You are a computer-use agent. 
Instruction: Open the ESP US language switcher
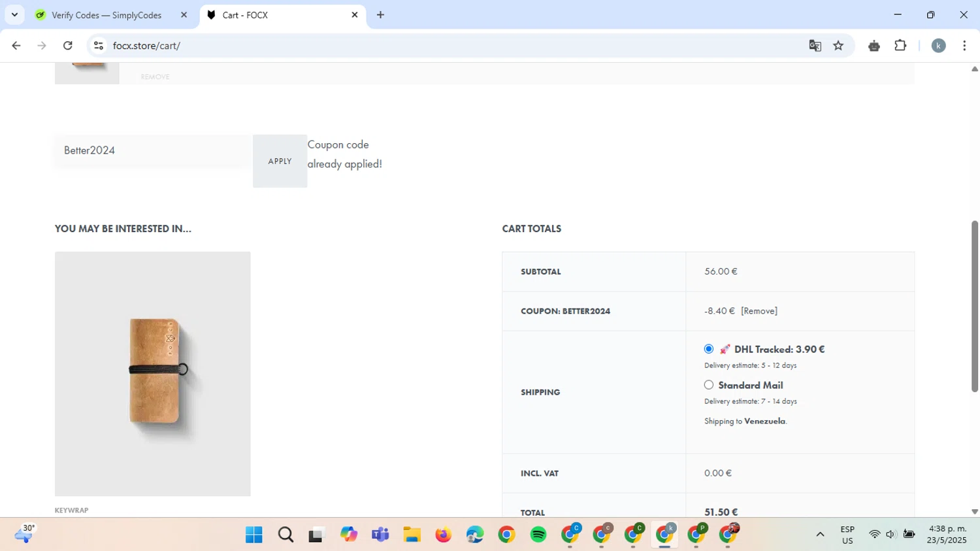coord(847,535)
